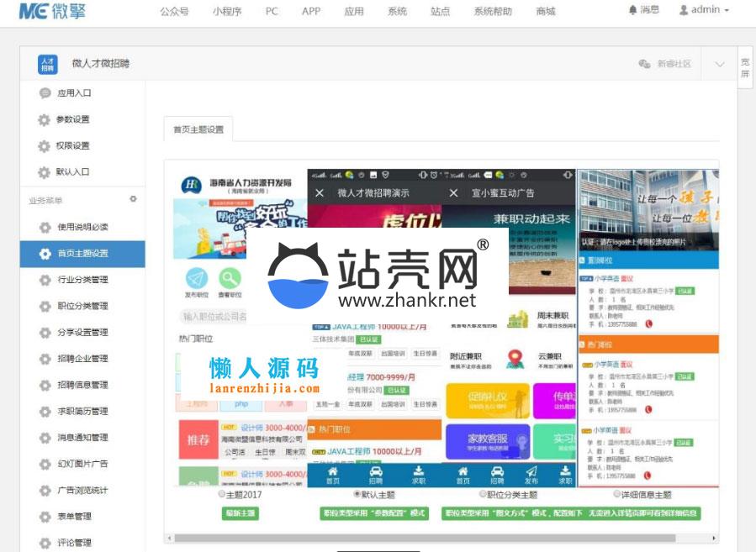Click the 发布职位 paper-plane icon in preview
Screen dimensions: 756x552
(197, 278)
